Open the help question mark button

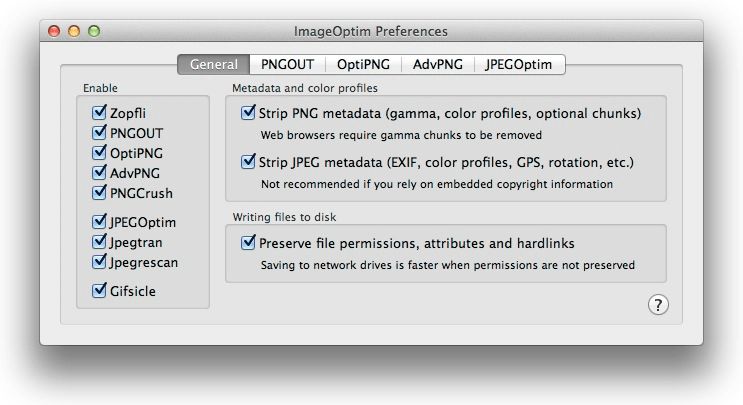coord(659,306)
